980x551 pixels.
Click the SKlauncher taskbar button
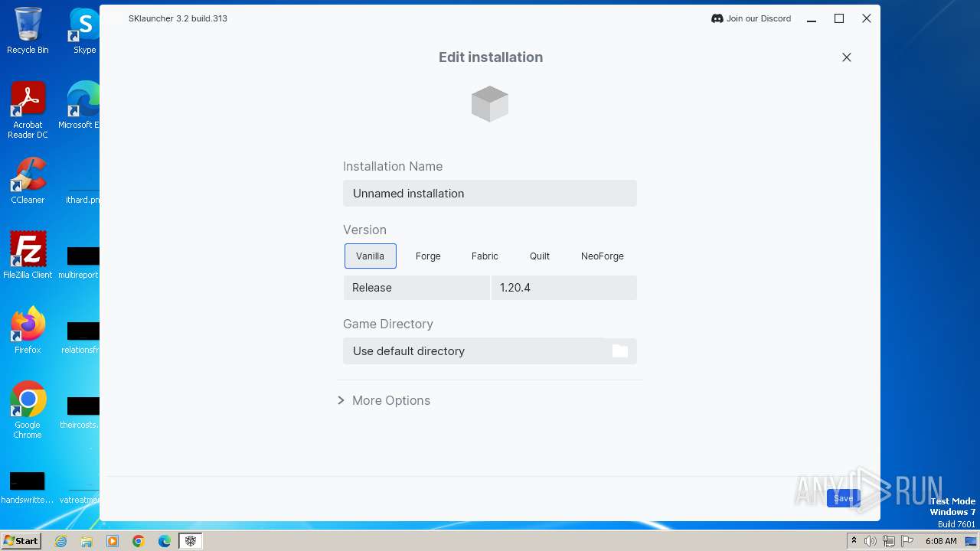(190, 541)
